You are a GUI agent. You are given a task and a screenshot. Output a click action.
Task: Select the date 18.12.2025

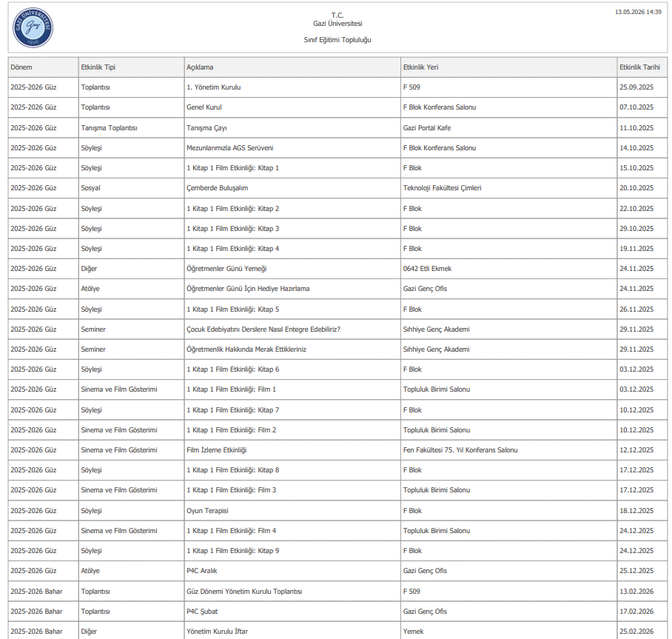coord(642,511)
